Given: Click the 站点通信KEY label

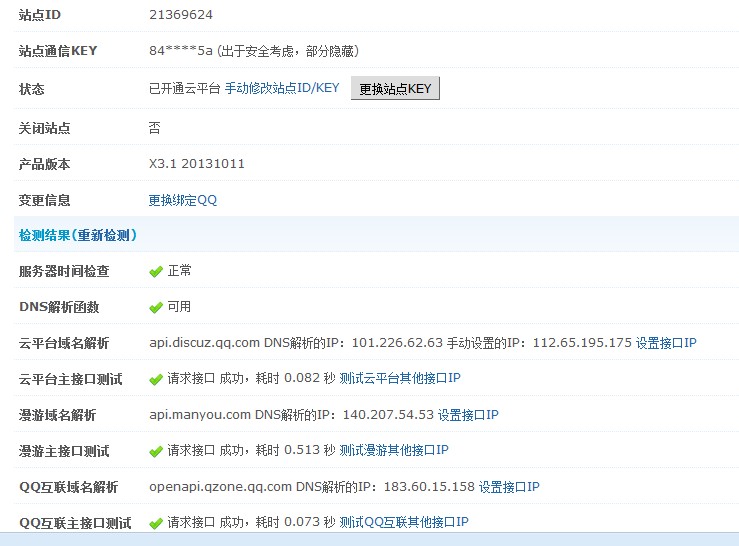Looking at the screenshot, I should point(58,51).
